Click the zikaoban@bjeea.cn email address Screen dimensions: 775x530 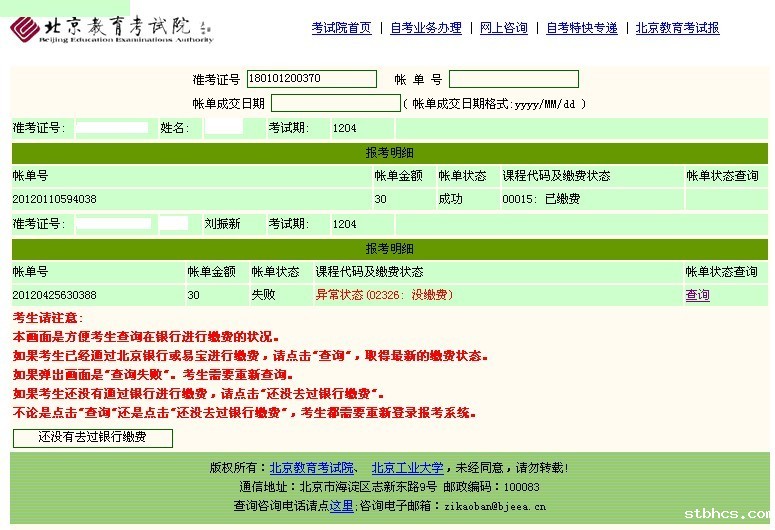[496, 506]
